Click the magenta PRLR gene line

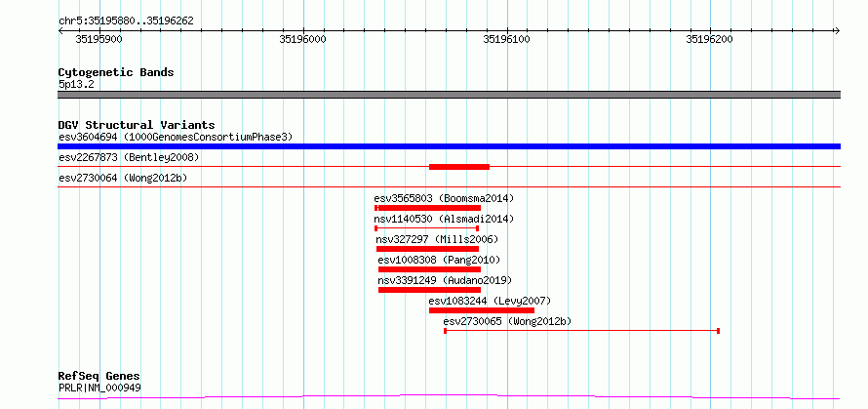tap(449, 396)
